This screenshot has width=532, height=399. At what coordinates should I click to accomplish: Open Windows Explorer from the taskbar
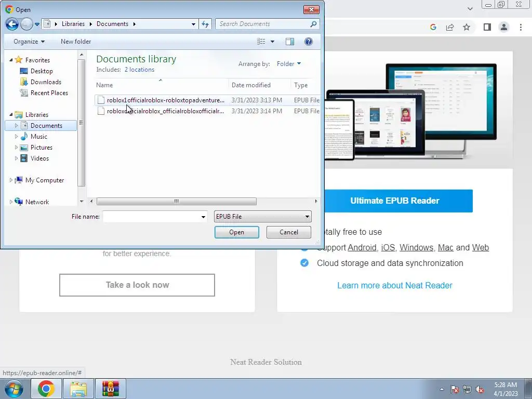(x=78, y=389)
